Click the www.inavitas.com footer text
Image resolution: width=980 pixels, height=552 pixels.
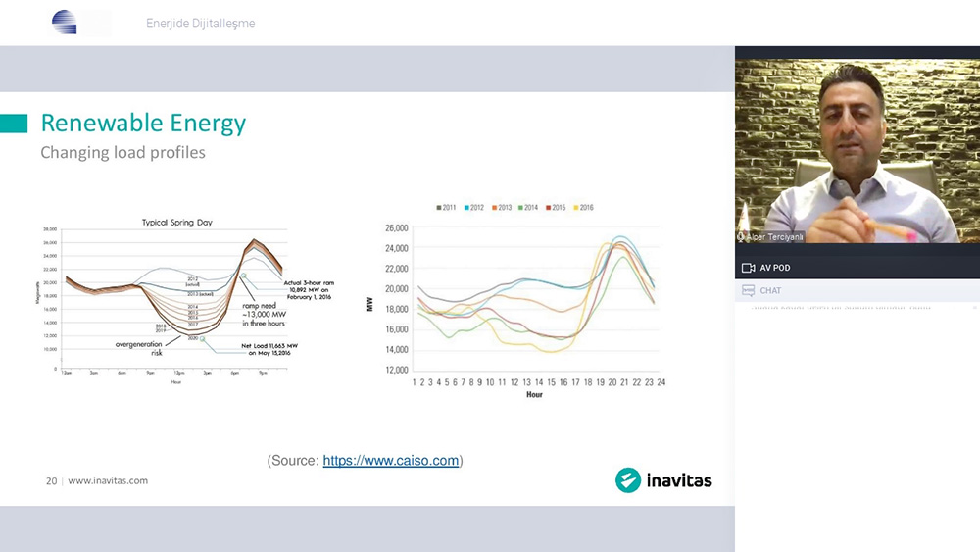[108, 480]
